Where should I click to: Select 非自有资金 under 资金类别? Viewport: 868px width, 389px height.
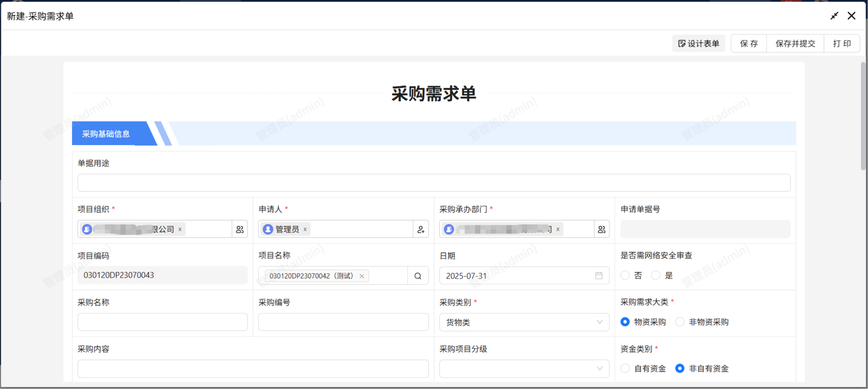(680, 368)
